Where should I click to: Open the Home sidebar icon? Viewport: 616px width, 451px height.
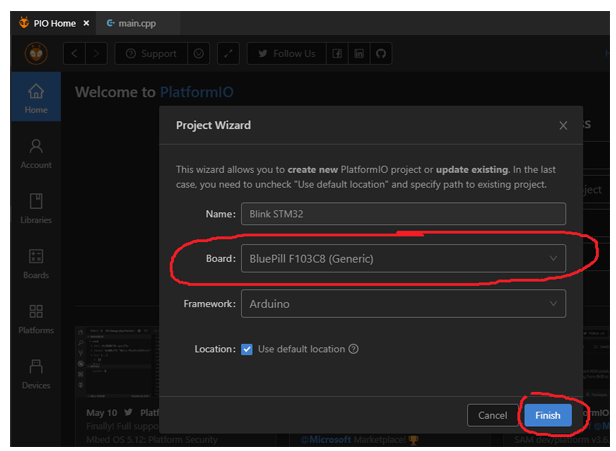point(36,97)
